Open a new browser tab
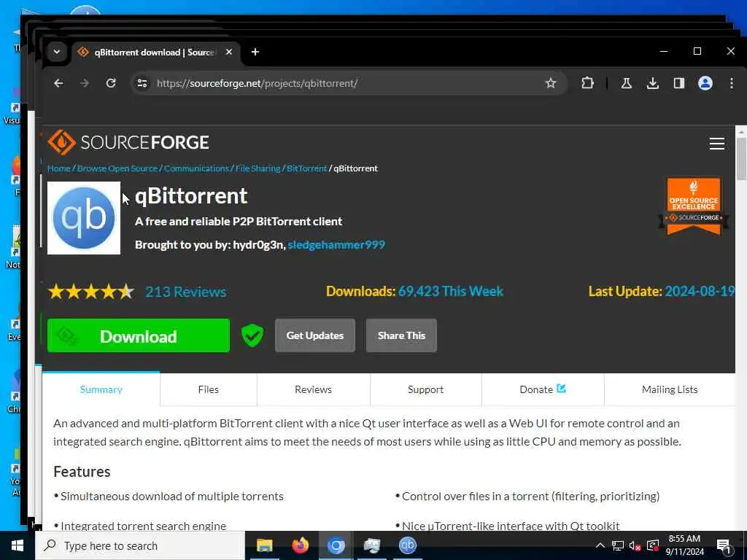Viewport: 747px width, 560px height. 255,52
